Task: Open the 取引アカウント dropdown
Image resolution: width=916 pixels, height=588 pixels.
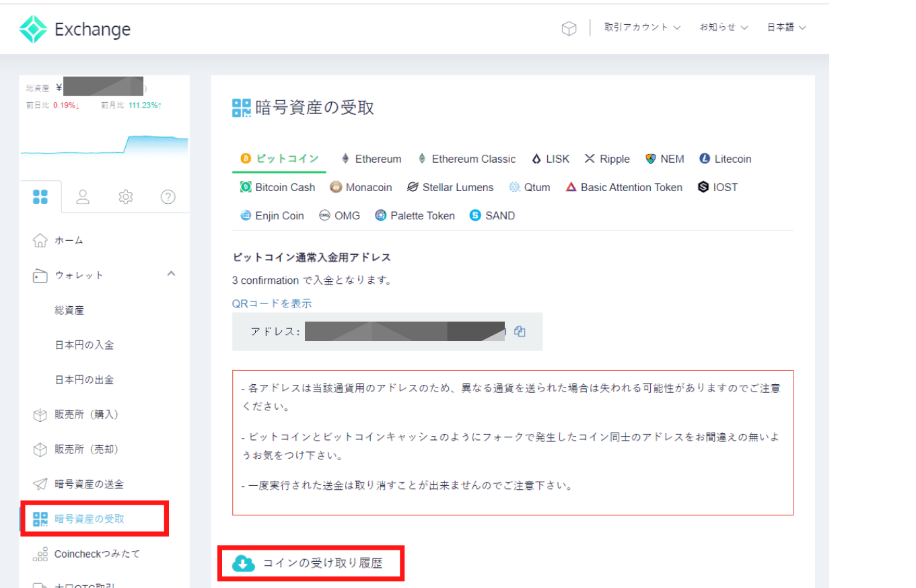Action: click(x=642, y=28)
